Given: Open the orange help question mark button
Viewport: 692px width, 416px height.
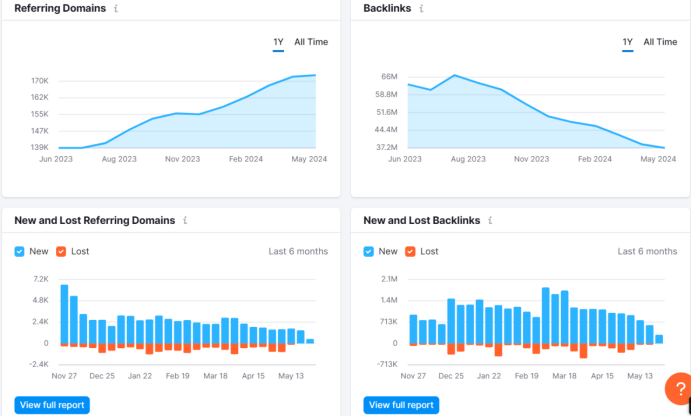Looking at the screenshot, I should click(677, 388).
